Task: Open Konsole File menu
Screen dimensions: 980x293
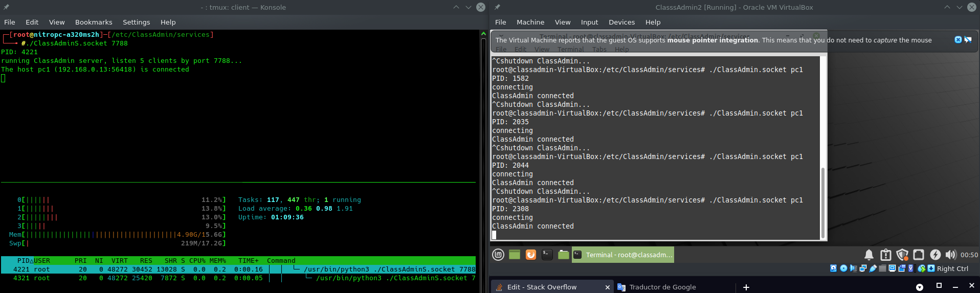Action: click(10, 22)
